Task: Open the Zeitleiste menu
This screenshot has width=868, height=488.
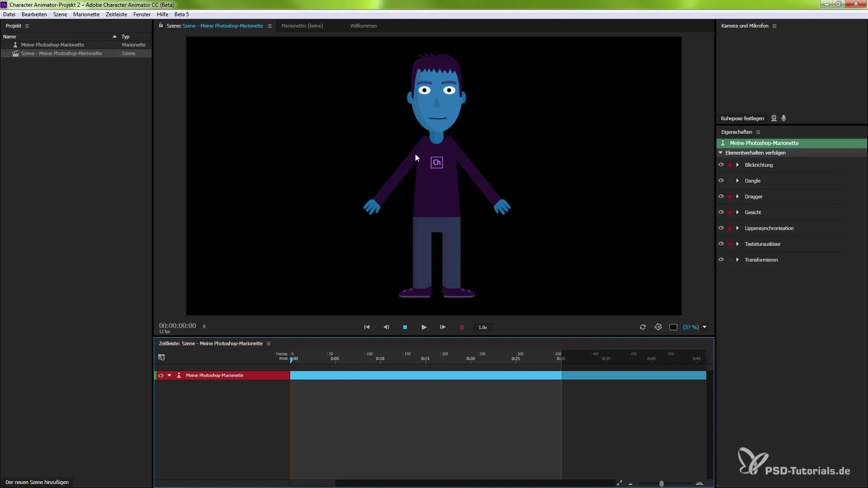Action: (116, 14)
